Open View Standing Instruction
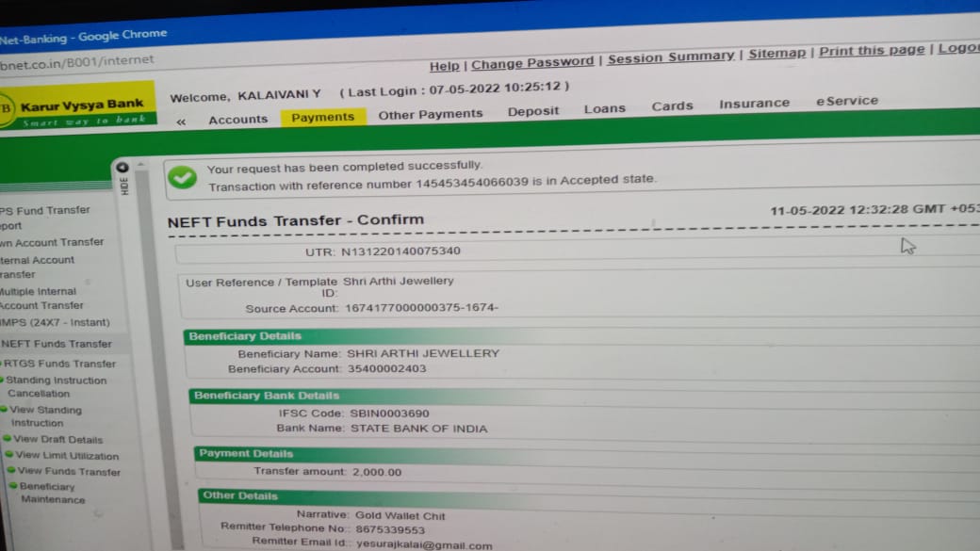Screen dimensions: 980x551 tap(45, 416)
